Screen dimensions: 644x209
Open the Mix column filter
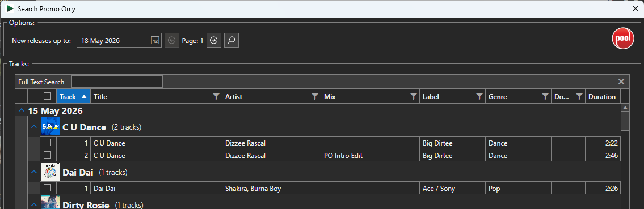click(x=414, y=97)
